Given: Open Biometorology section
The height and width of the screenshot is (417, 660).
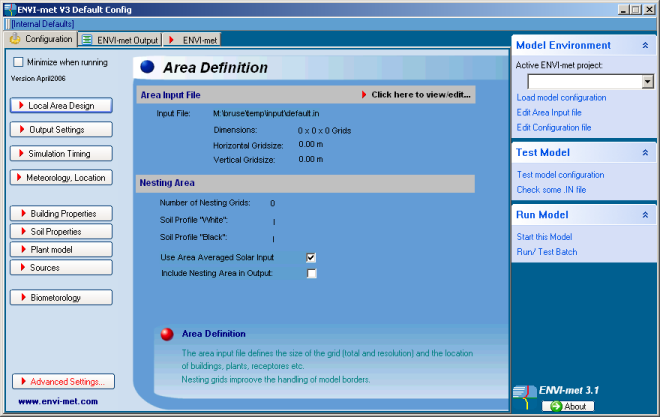Looking at the screenshot, I should pos(61,297).
